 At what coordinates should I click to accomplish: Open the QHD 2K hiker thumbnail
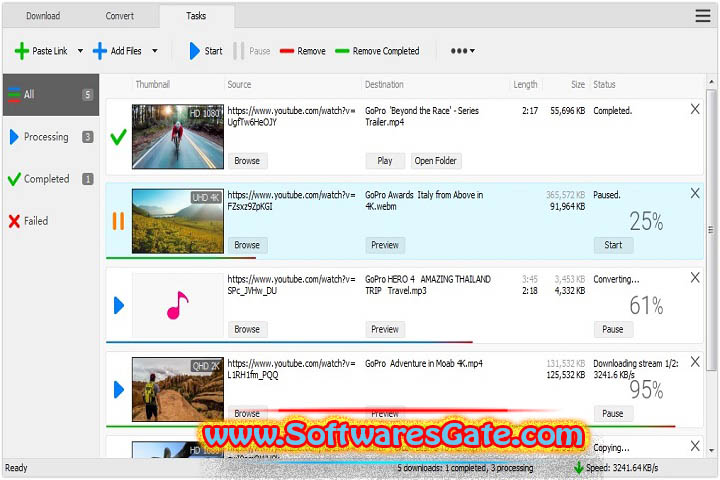[178, 390]
